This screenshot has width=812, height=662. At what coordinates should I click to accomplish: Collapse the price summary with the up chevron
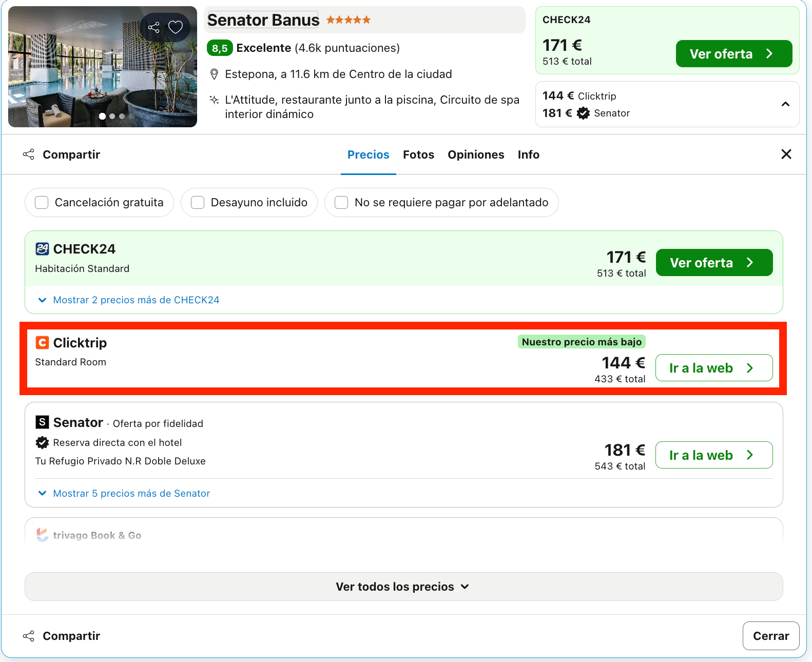(785, 104)
